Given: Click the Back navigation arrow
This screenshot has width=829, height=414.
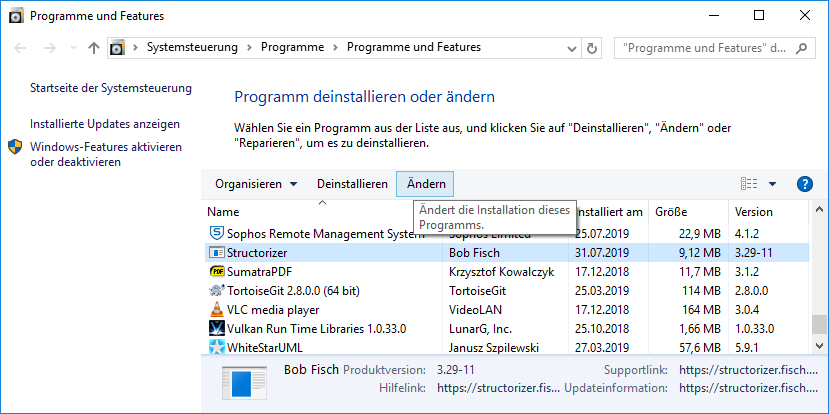Looking at the screenshot, I should (20, 48).
